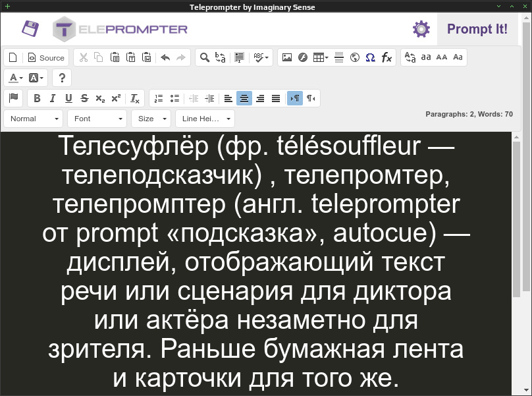The width and height of the screenshot is (532, 396).
Task: Insert a bulleted list
Action: pyautogui.click(x=174, y=98)
